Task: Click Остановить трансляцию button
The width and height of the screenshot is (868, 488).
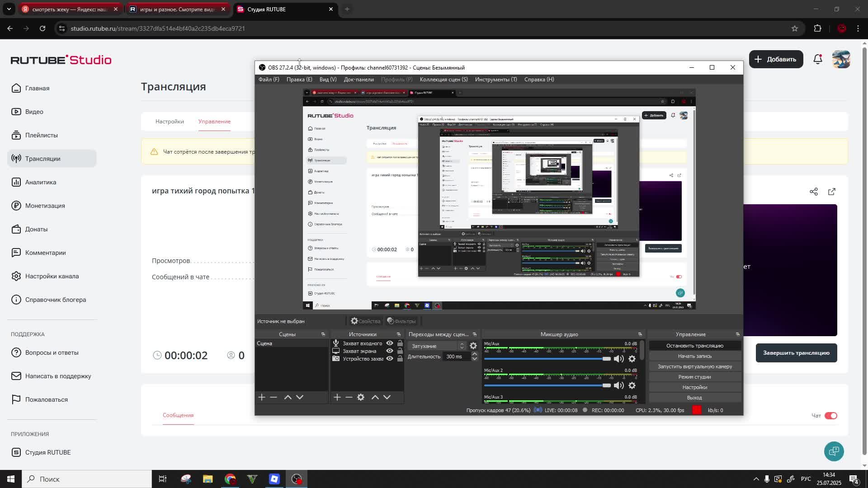Action: point(694,346)
